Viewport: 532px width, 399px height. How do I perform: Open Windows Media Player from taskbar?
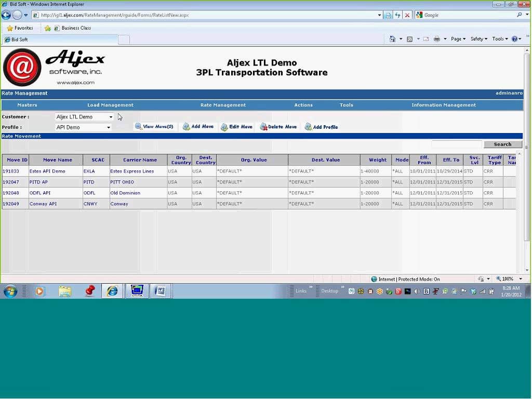(39, 291)
